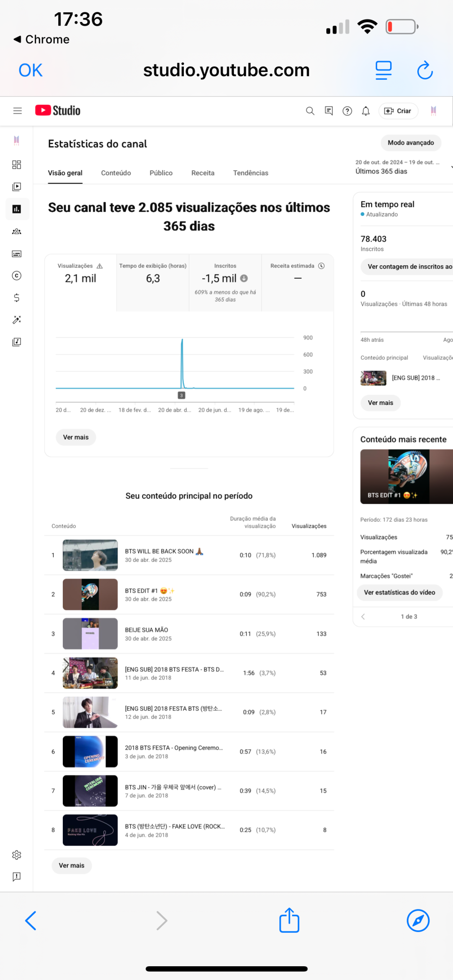
Task: Select the Analytics icon in sidebar
Action: click(x=17, y=209)
